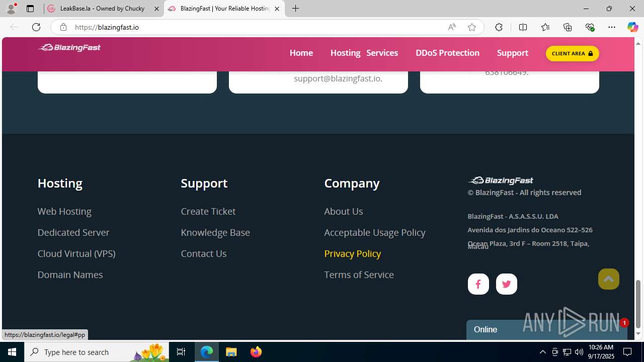Open the Create Ticket link
644x362 pixels.
tap(208, 211)
